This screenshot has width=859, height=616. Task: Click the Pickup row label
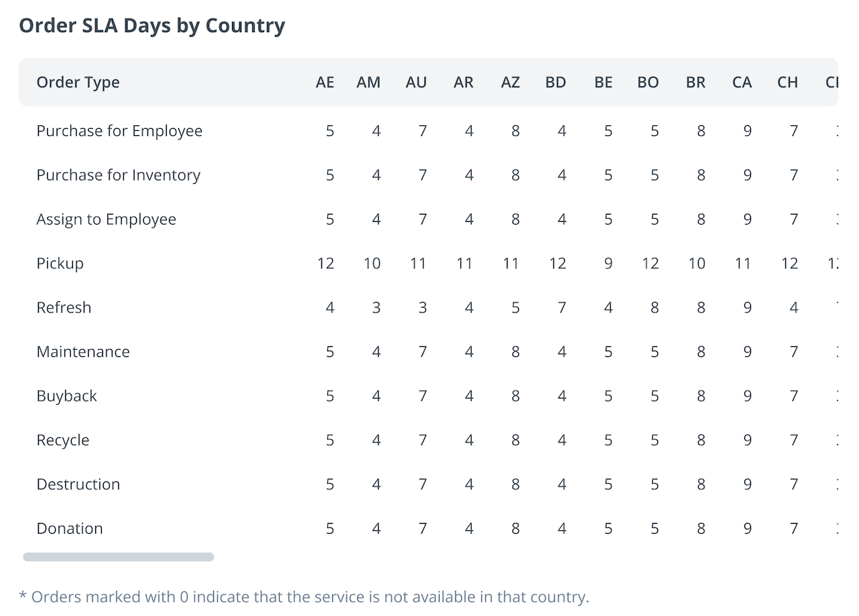click(60, 263)
